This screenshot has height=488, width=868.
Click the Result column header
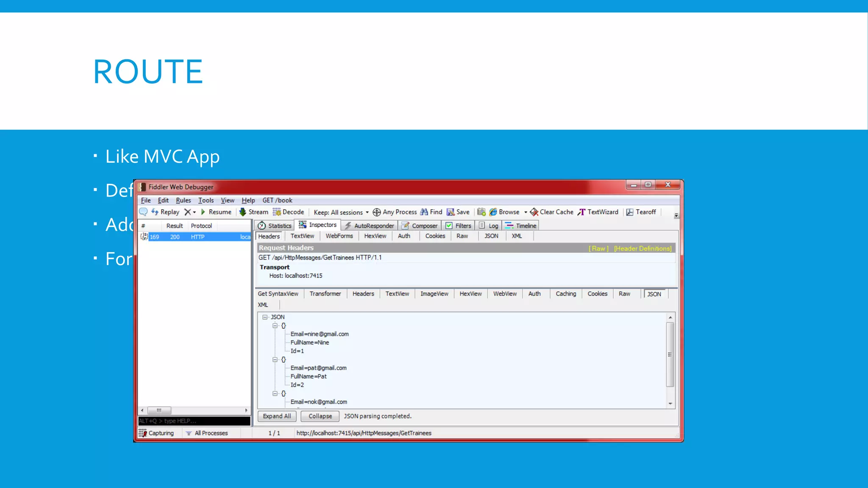pyautogui.click(x=175, y=226)
